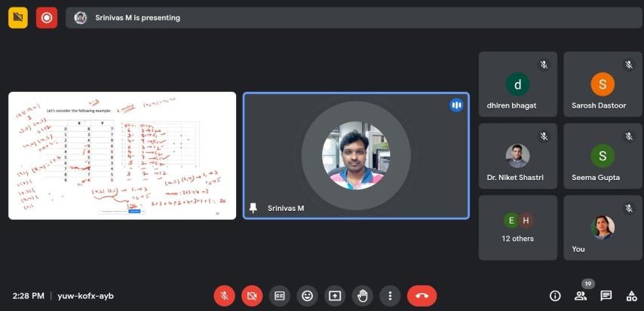Open the activities panel
Viewport: 644px width, 311px height.
(x=630, y=296)
